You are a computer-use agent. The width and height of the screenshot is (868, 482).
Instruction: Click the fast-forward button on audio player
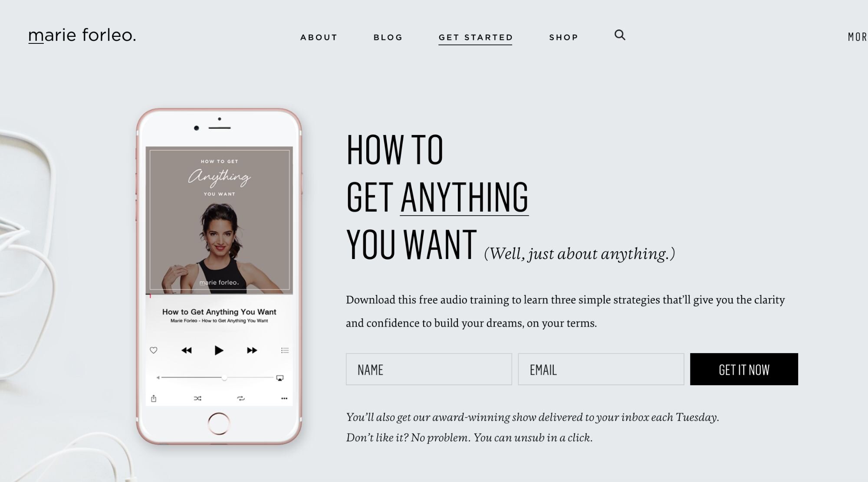(251, 350)
